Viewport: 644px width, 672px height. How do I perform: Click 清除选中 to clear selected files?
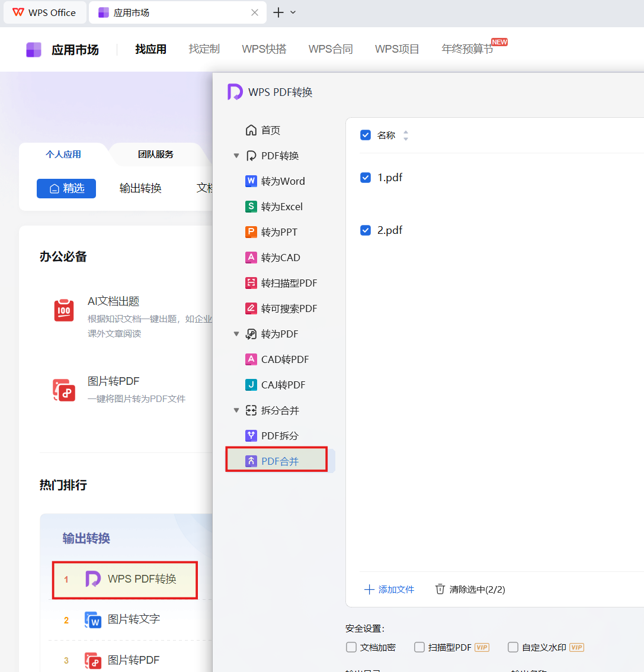470,589
